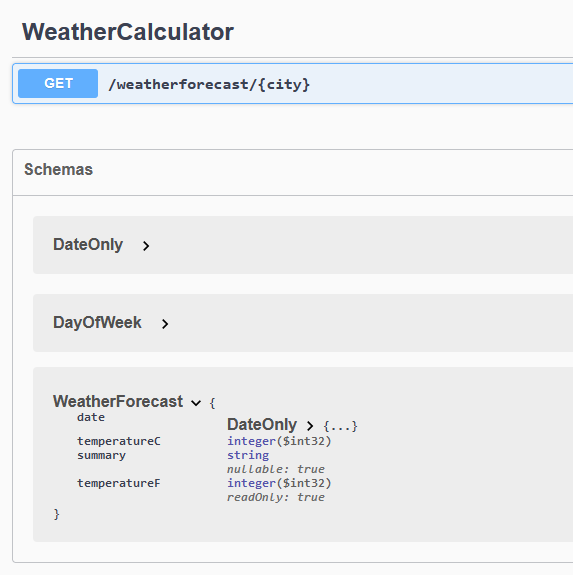Screen dimensions: 573x575
Task: Expand the DayOfWeek schema arrow
Action: (x=165, y=324)
